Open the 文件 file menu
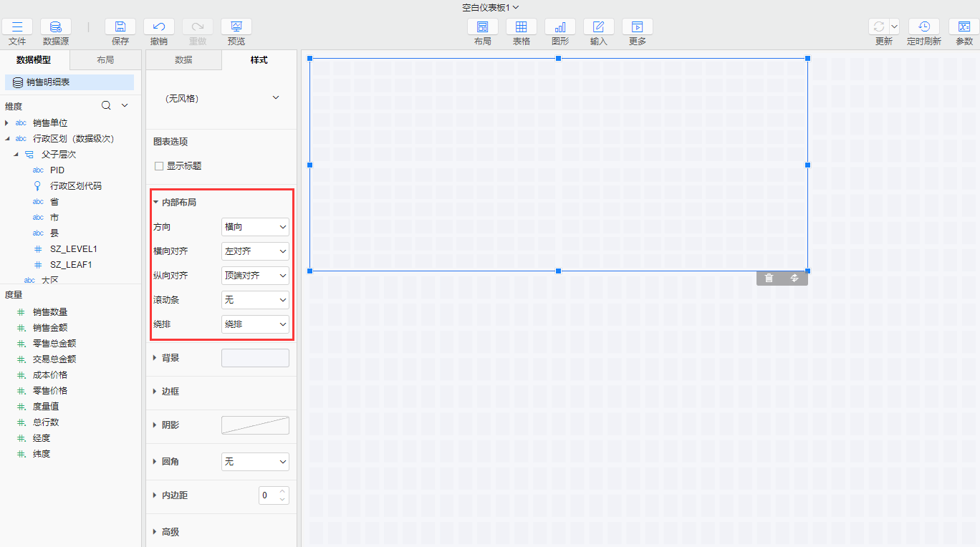Image resolution: width=980 pixels, height=547 pixels. click(17, 27)
